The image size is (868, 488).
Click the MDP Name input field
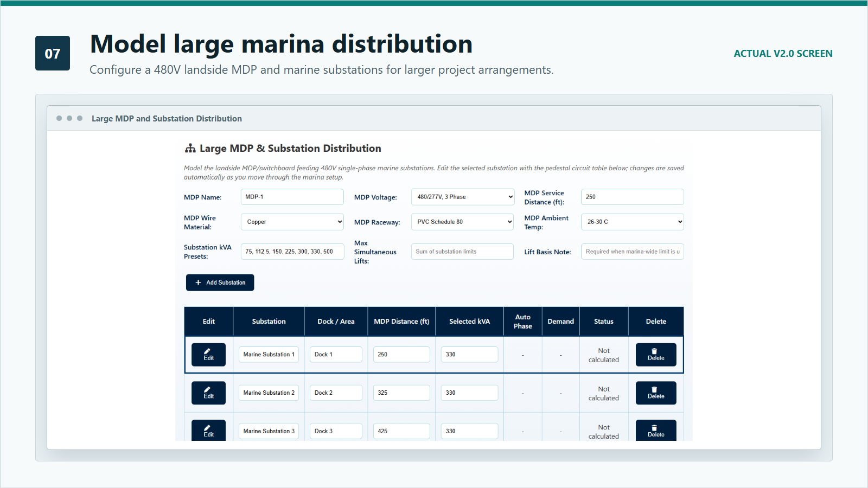292,197
